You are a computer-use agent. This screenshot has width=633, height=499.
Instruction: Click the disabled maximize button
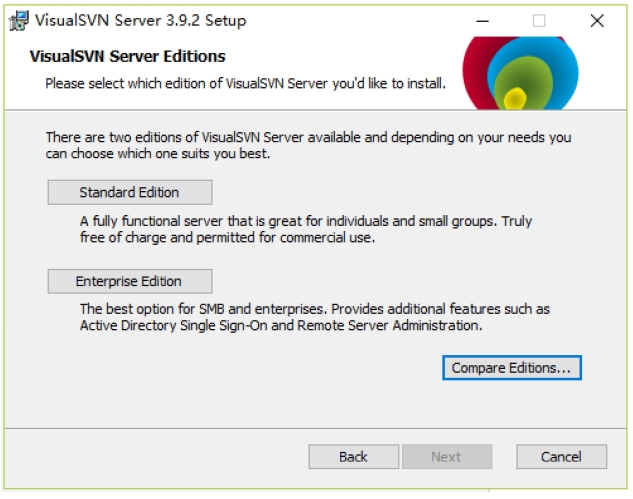[x=539, y=21]
